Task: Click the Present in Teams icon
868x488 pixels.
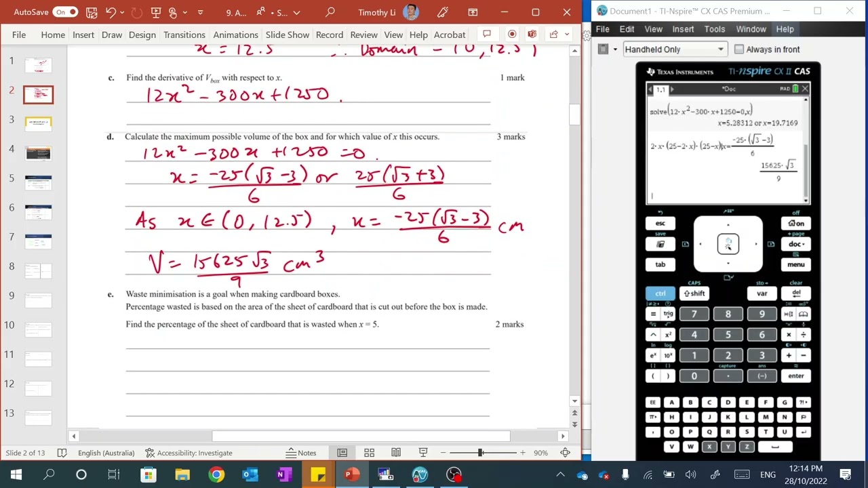Action: click(x=532, y=35)
